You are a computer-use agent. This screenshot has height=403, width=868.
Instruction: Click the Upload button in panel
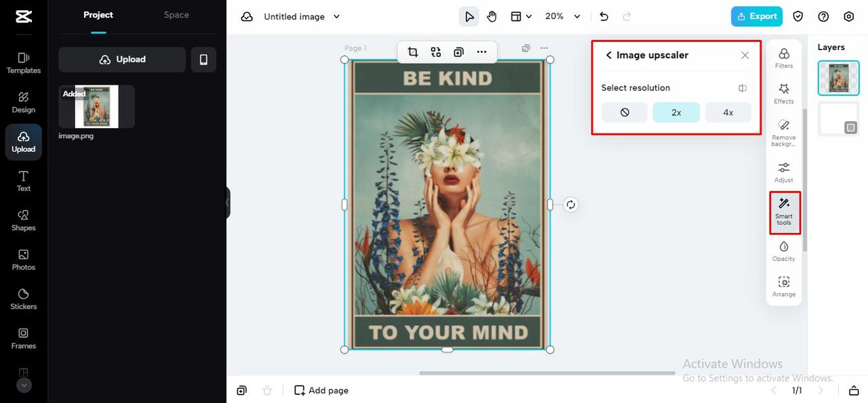(122, 60)
